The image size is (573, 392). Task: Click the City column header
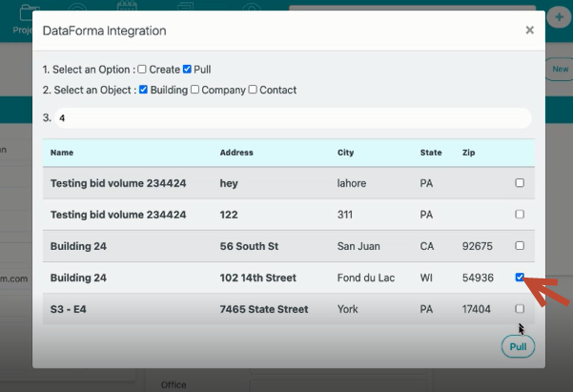point(345,153)
